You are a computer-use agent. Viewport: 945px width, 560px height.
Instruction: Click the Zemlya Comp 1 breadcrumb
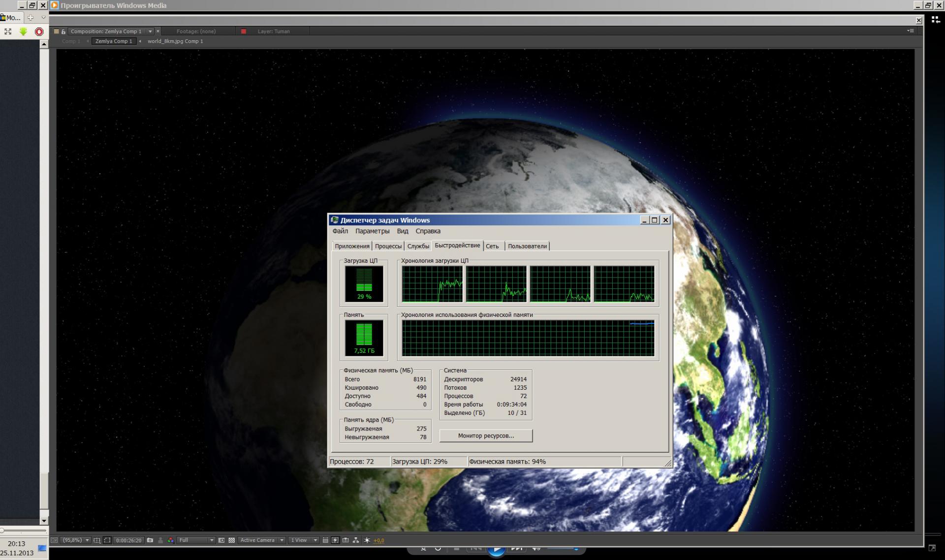[114, 41]
